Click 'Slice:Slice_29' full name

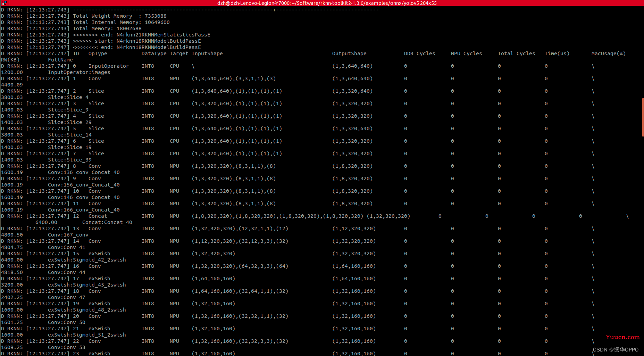pos(70,122)
